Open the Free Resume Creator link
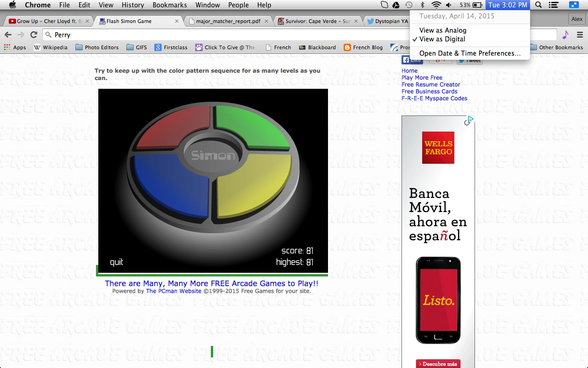The height and width of the screenshot is (368, 588). (x=430, y=85)
